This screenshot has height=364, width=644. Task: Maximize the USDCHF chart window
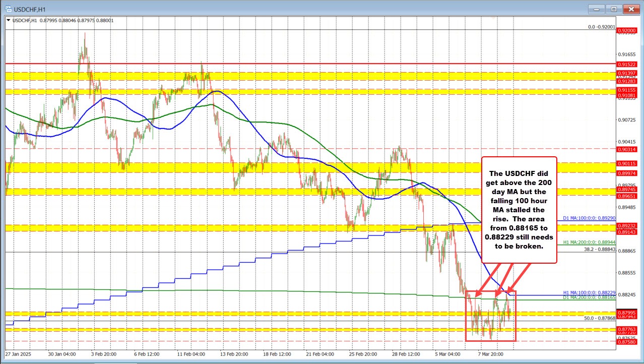pyautogui.click(x=614, y=9)
